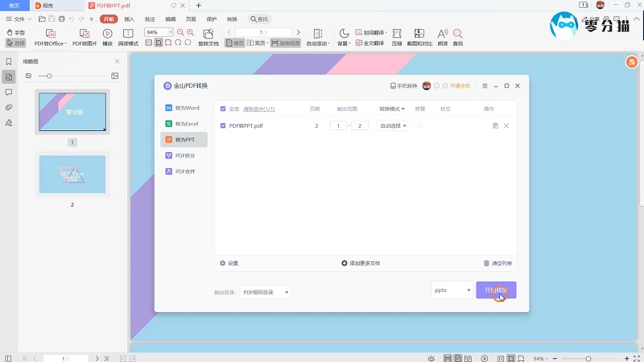Open the 插入 ribbon tab
The height and width of the screenshot is (362, 644).
pyautogui.click(x=130, y=19)
